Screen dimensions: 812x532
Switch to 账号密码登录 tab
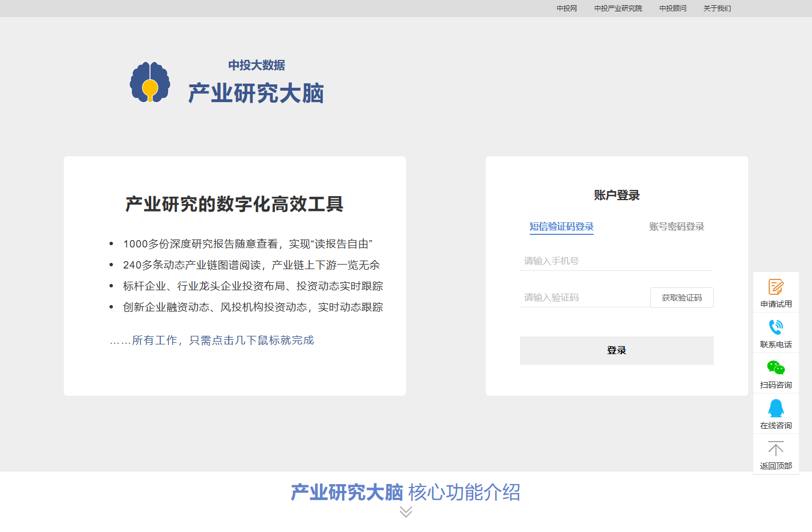(677, 226)
